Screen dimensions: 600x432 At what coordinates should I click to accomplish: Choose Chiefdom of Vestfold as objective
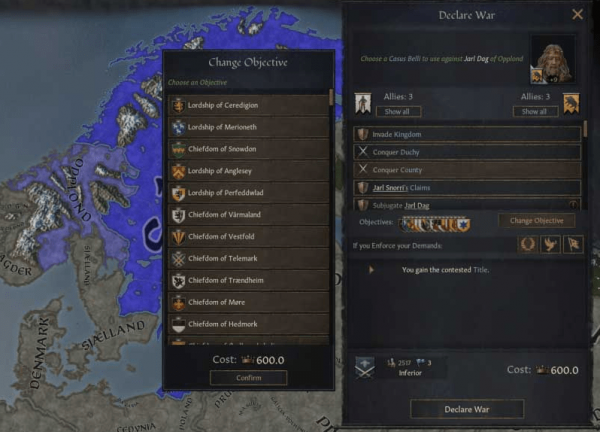tap(249, 236)
